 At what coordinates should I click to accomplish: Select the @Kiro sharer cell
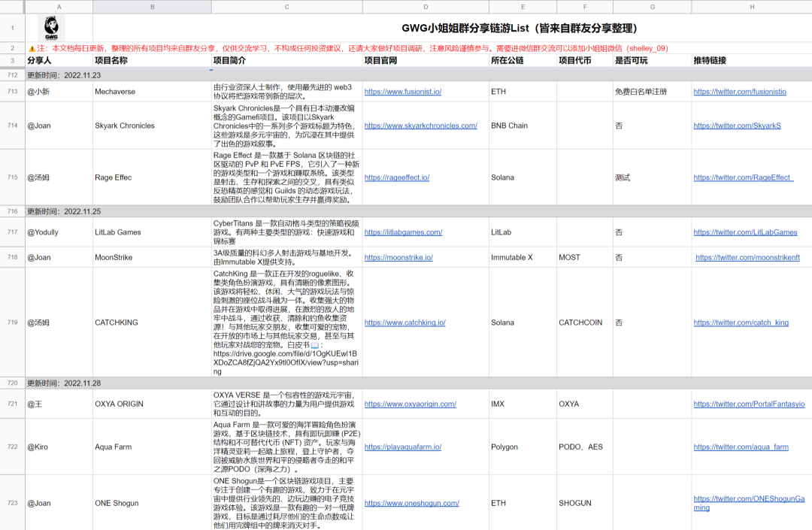click(x=59, y=447)
